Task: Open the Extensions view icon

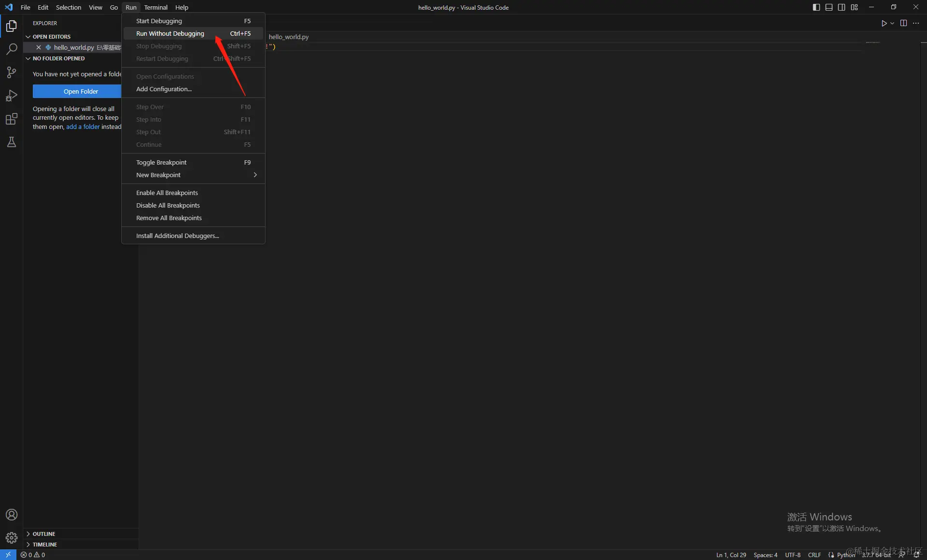Action: (12, 119)
